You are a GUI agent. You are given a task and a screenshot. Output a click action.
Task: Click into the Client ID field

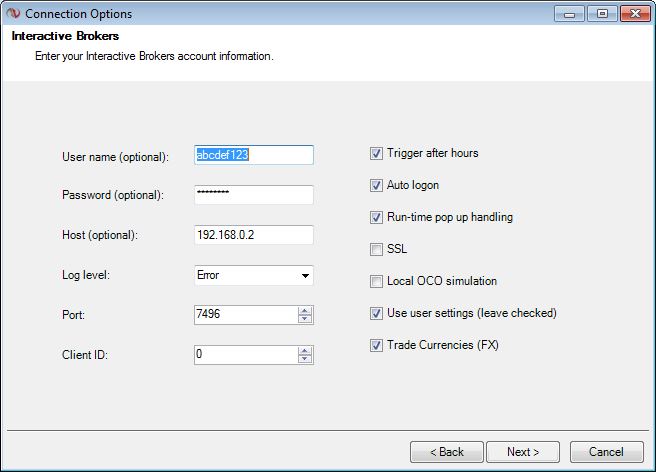(246, 355)
